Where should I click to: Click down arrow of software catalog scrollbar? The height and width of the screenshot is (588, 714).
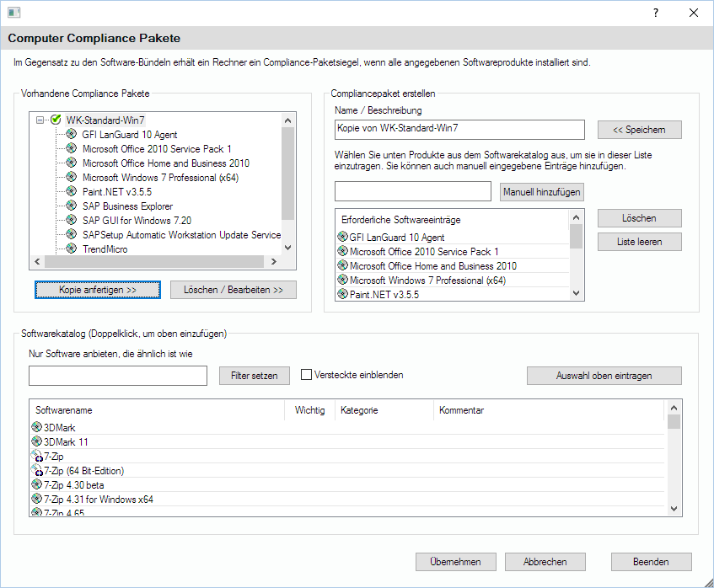coord(674,508)
